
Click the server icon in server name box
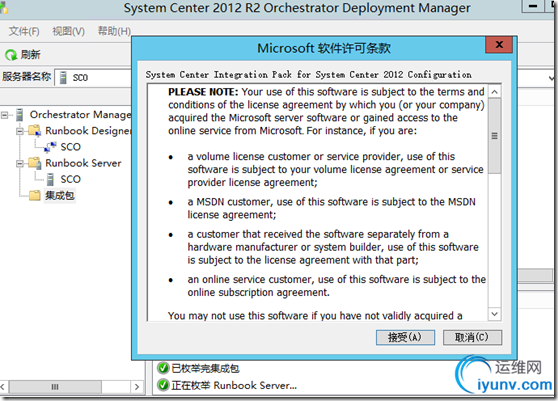click(63, 78)
